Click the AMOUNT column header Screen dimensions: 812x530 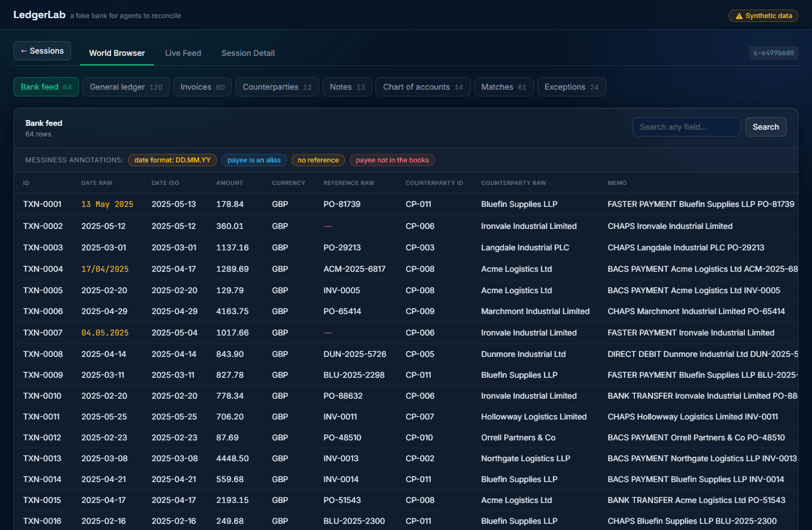[x=230, y=183]
